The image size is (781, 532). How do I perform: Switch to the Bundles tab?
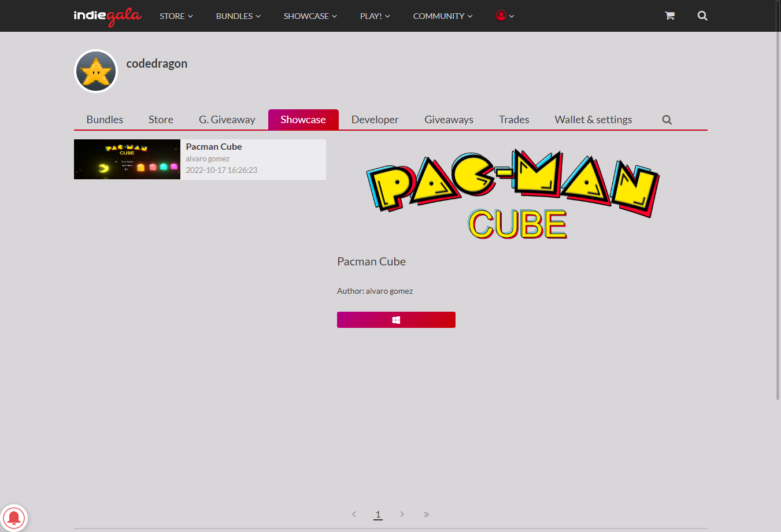tap(105, 120)
